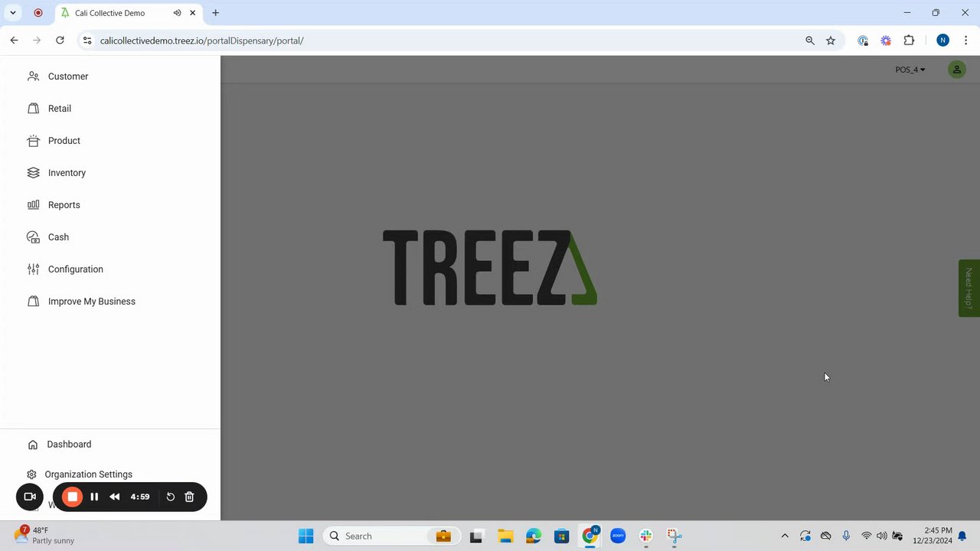This screenshot has width=980, height=551.
Task: Click the address bar URL
Action: pyautogui.click(x=202, y=41)
